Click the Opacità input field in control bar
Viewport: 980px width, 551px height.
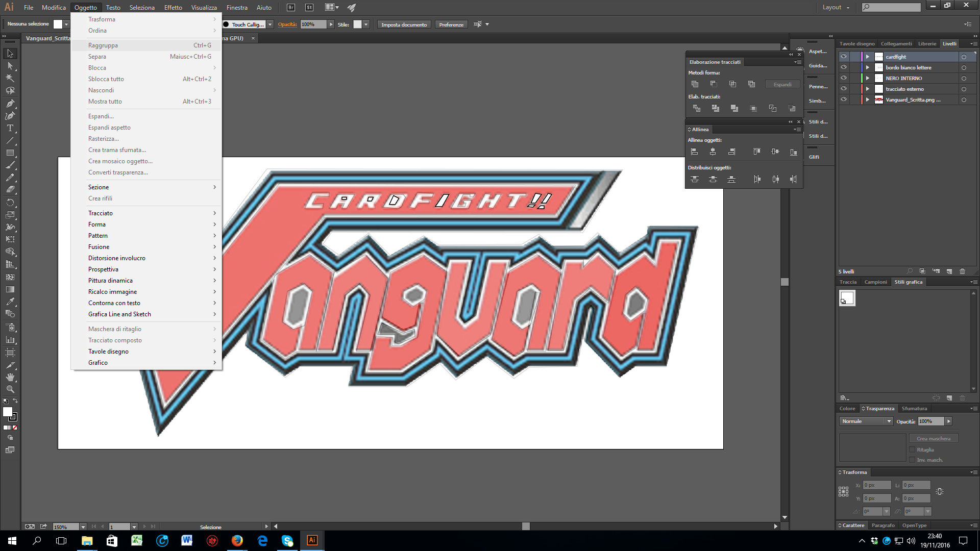[313, 24]
